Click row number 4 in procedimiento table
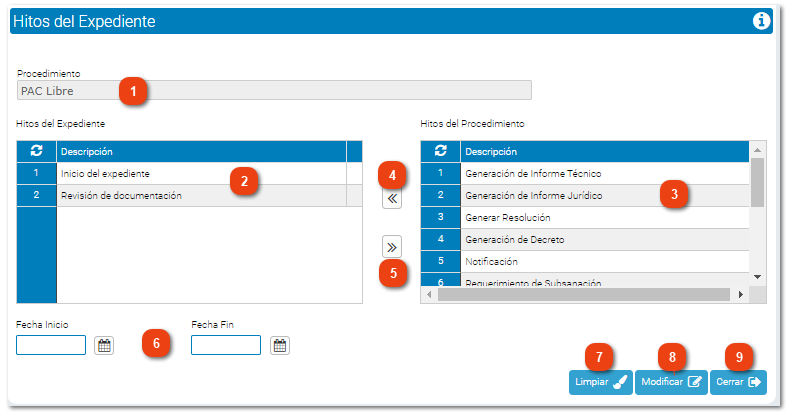This screenshot has height=415, width=789. pyautogui.click(x=440, y=239)
